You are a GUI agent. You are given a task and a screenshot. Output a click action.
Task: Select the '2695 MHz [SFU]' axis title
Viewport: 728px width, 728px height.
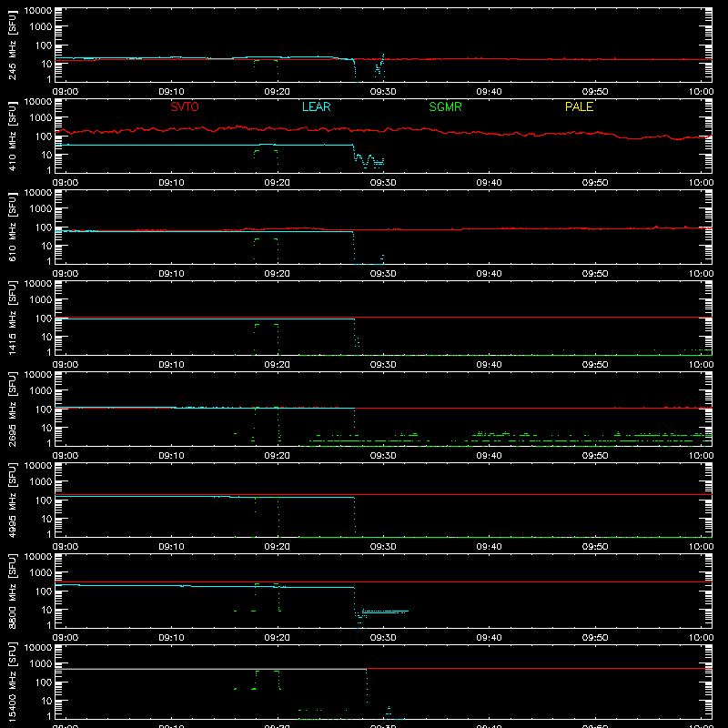12,409
